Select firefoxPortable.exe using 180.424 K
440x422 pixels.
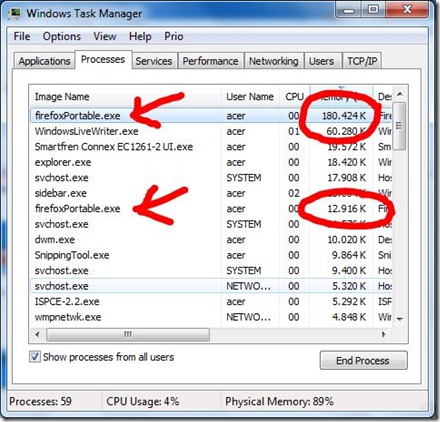211,116
